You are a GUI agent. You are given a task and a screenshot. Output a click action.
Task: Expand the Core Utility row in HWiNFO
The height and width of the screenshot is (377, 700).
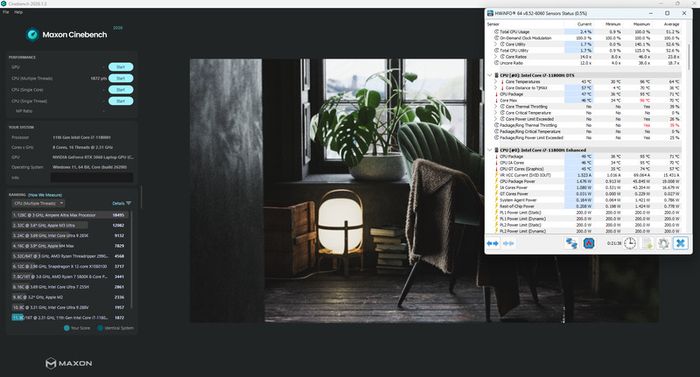(x=496, y=44)
